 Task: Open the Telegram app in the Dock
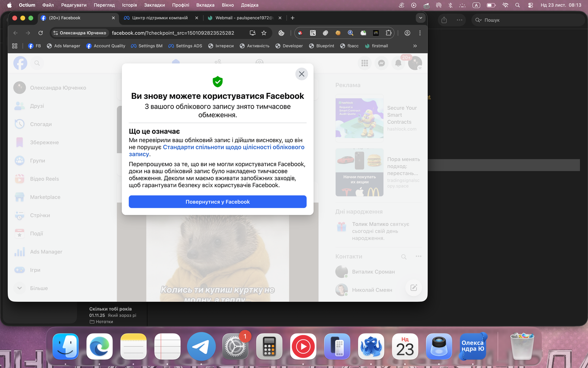point(201,346)
